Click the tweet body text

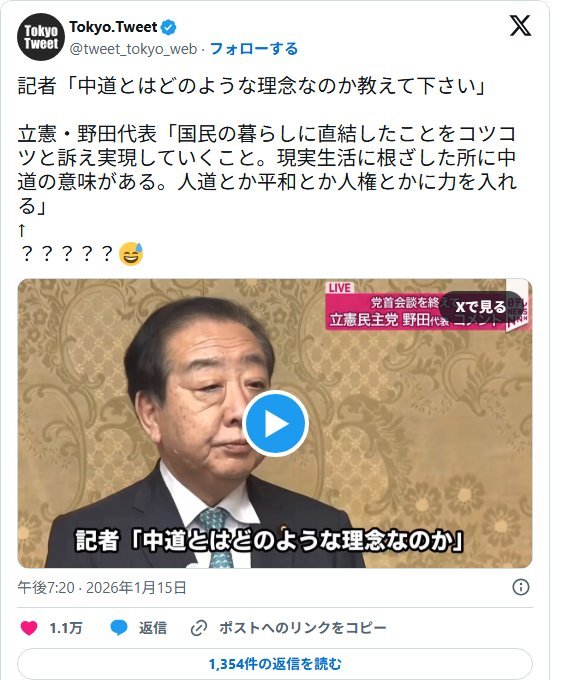click(x=268, y=169)
